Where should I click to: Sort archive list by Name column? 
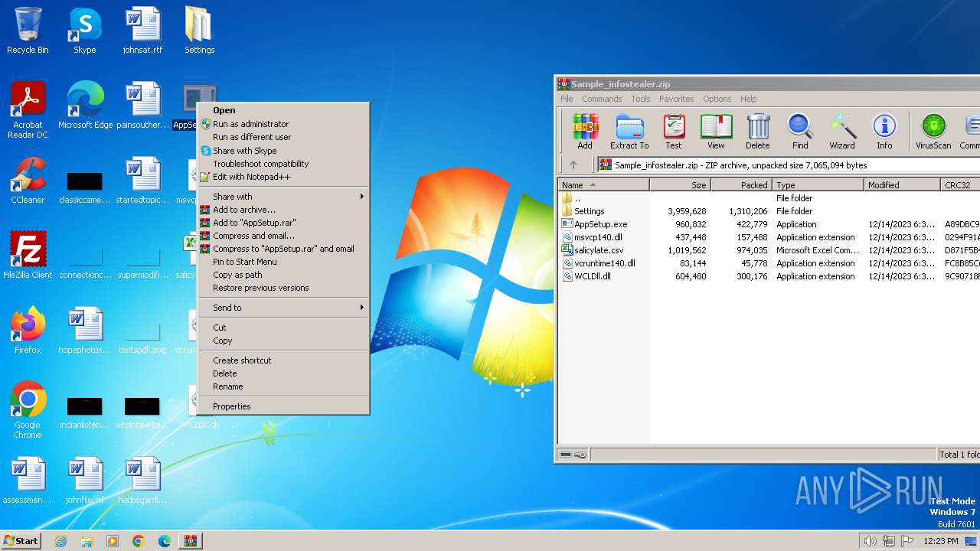point(604,185)
